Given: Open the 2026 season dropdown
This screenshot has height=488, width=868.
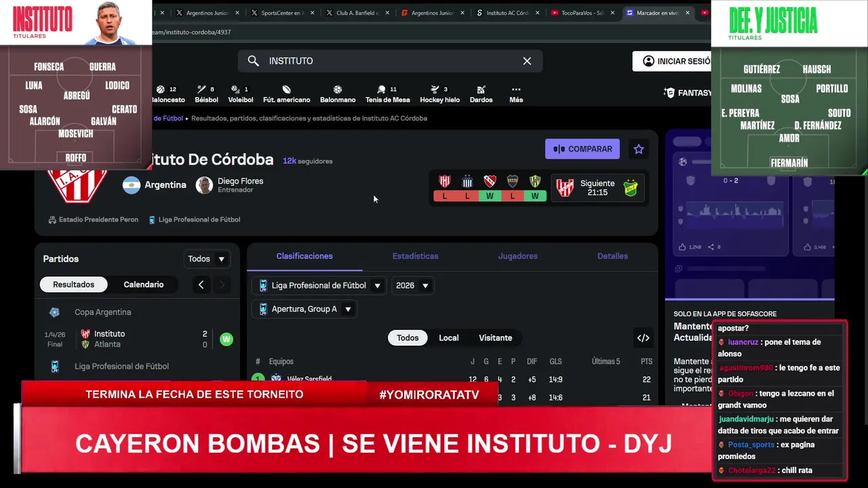Looking at the screenshot, I should click(412, 286).
